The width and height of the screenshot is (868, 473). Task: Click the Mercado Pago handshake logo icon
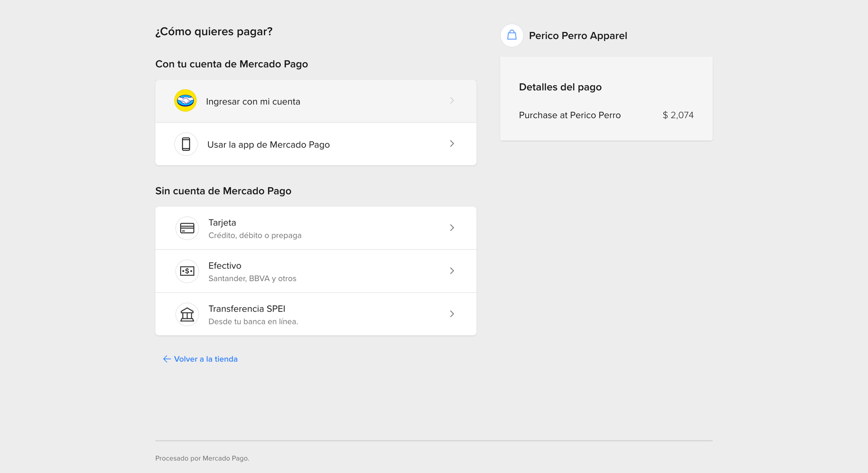click(185, 101)
